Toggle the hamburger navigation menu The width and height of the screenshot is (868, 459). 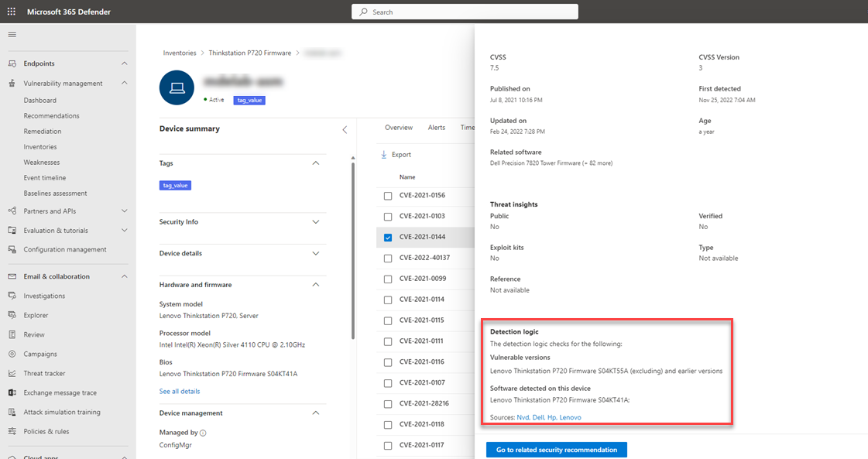tap(12, 35)
